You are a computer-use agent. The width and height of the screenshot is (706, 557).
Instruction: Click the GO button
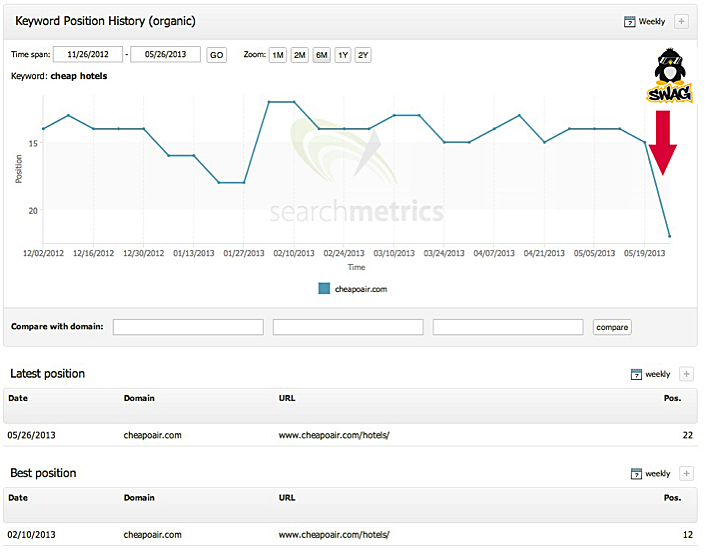pos(217,55)
